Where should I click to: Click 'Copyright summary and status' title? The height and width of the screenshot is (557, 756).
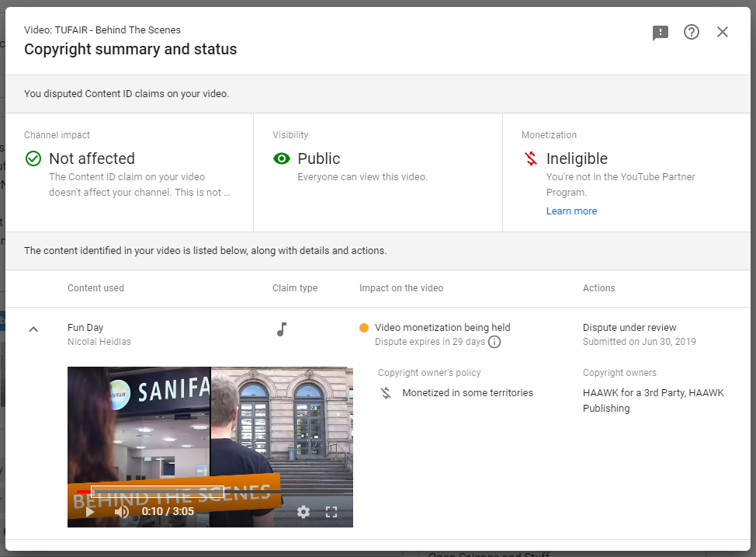(x=130, y=49)
